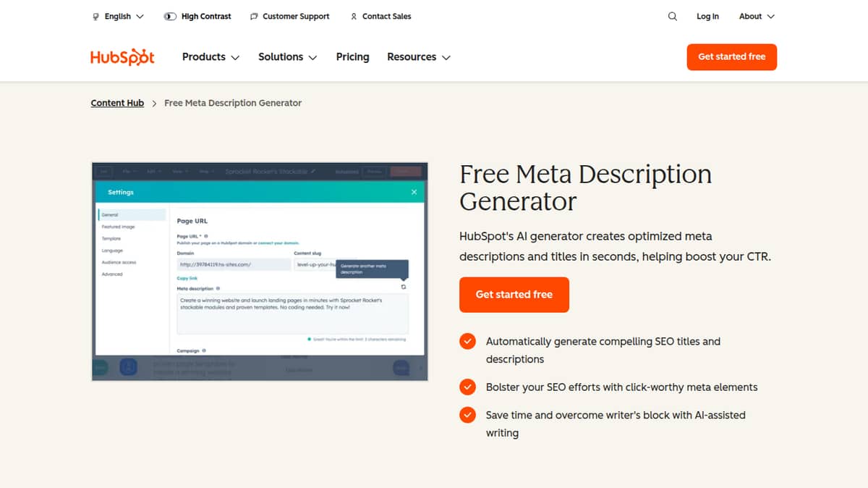Screen dimensions: 868x488
Task: Open the Customer Support link
Action: 289,16
